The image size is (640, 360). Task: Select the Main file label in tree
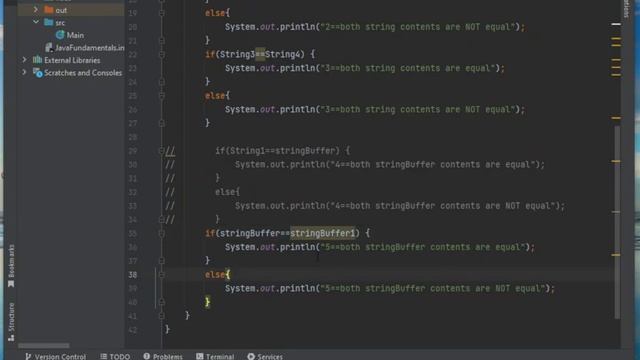click(x=75, y=35)
